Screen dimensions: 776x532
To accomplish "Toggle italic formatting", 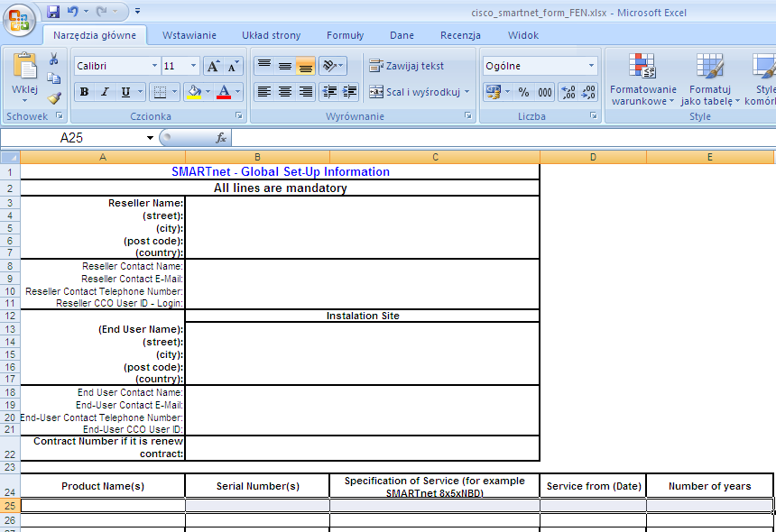I will 105,92.
